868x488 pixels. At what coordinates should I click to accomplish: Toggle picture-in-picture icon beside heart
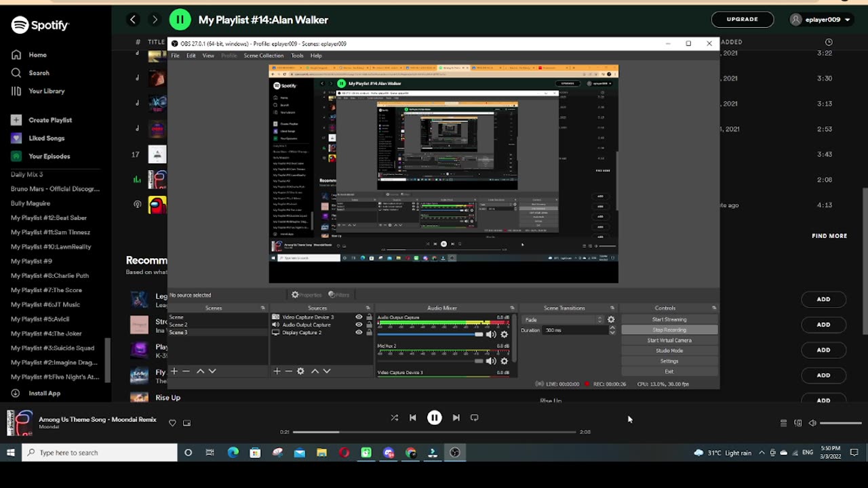[186, 423]
